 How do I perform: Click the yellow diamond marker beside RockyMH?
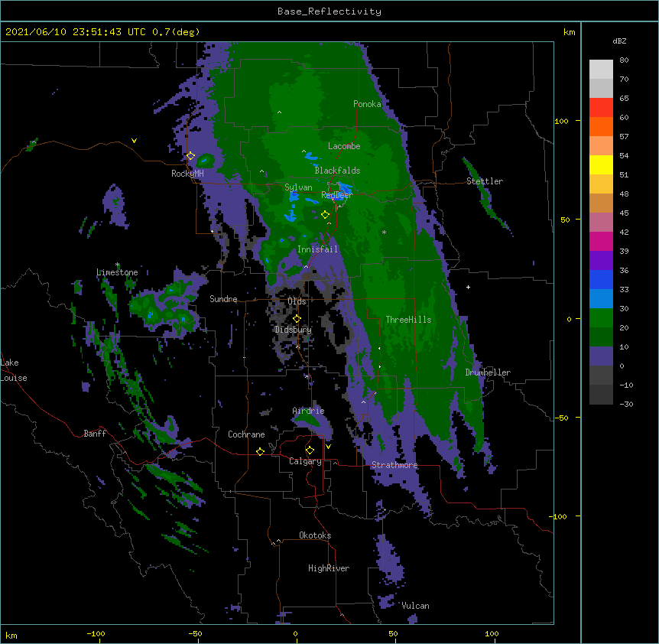[x=191, y=156]
